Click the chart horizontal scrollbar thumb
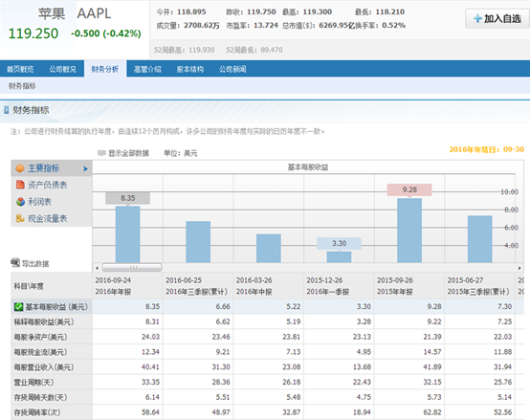Image resolution: width=530 pixels, height=420 pixels. coord(132,268)
